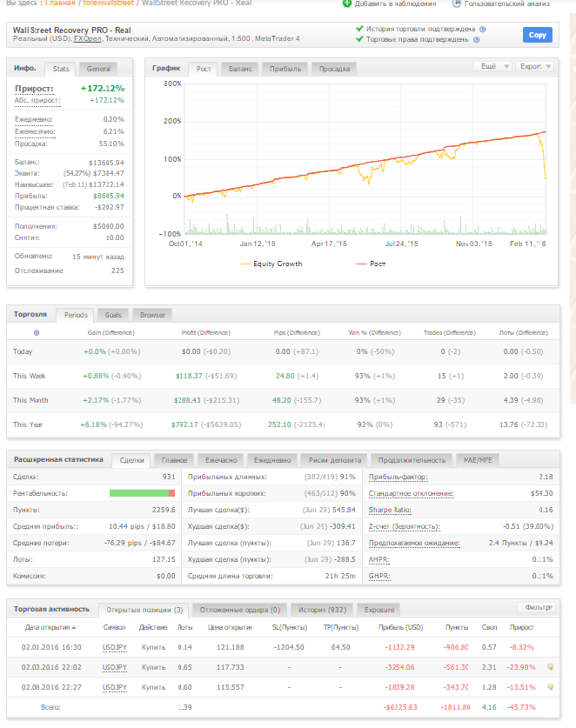576x728 pixels.
Task: Click the Абс. прирост label
Action: (x=37, y=100)
